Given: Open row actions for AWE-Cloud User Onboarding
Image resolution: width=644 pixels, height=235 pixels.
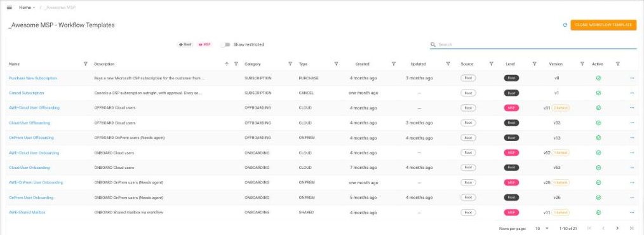Looking at the screenshot, I should click(632, 153).
